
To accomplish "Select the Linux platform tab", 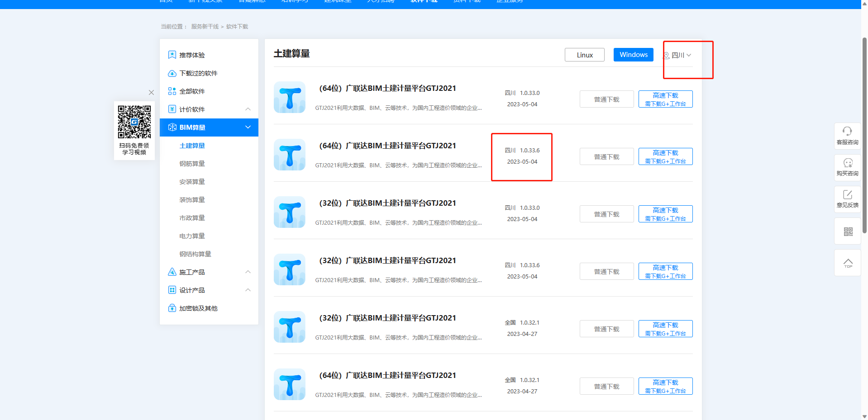I will (584, 55).
